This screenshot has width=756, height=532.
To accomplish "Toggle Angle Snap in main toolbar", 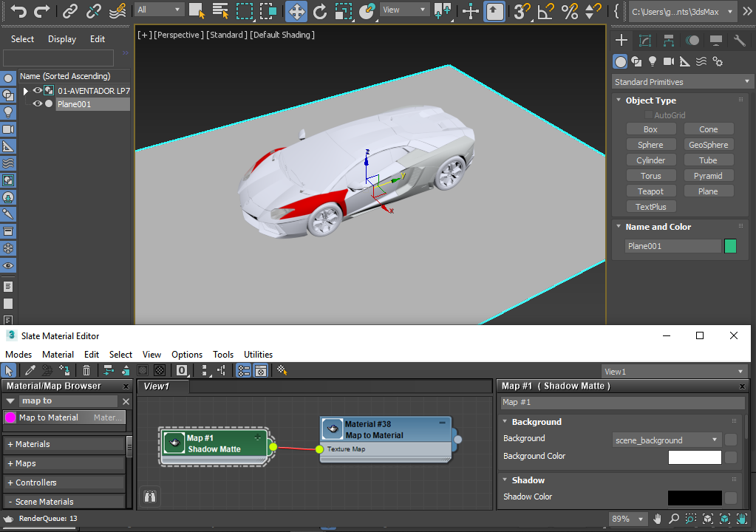I will pyautogui.click(x=545, y=11).
